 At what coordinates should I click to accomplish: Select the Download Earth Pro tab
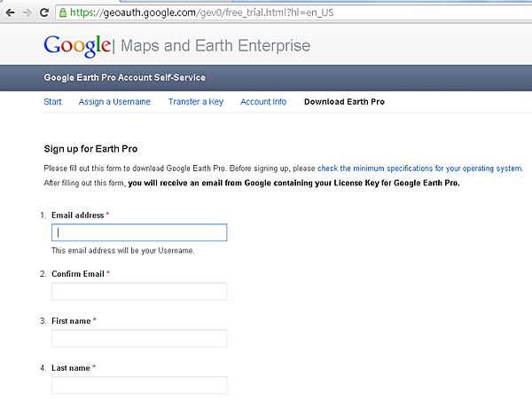click(x=344, y=102)
